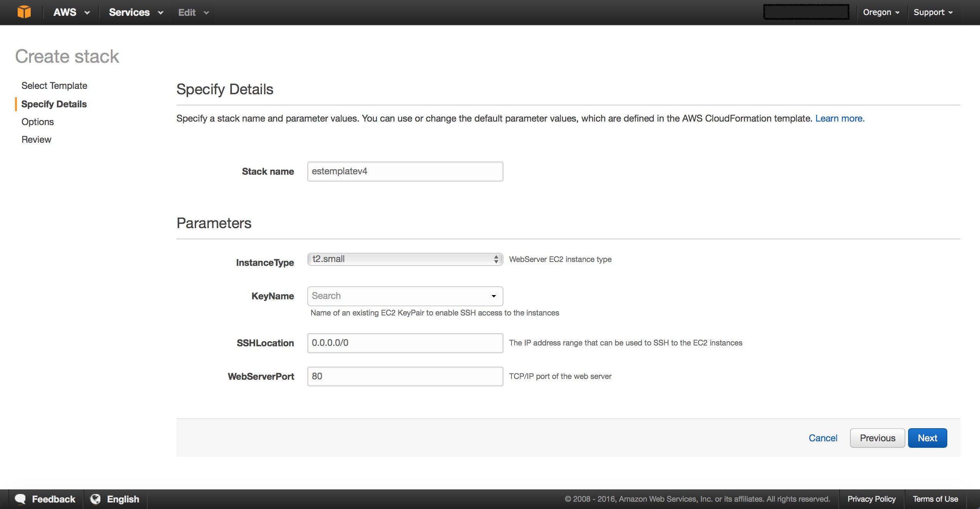Click the Previous button
The height and width of the screenshot is (509, 980).
(877, 438)
